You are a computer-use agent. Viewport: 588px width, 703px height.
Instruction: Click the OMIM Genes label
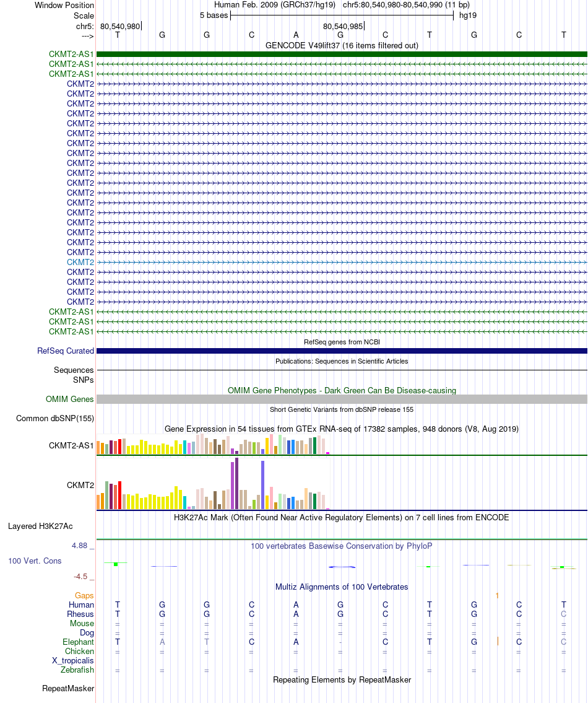70,400
